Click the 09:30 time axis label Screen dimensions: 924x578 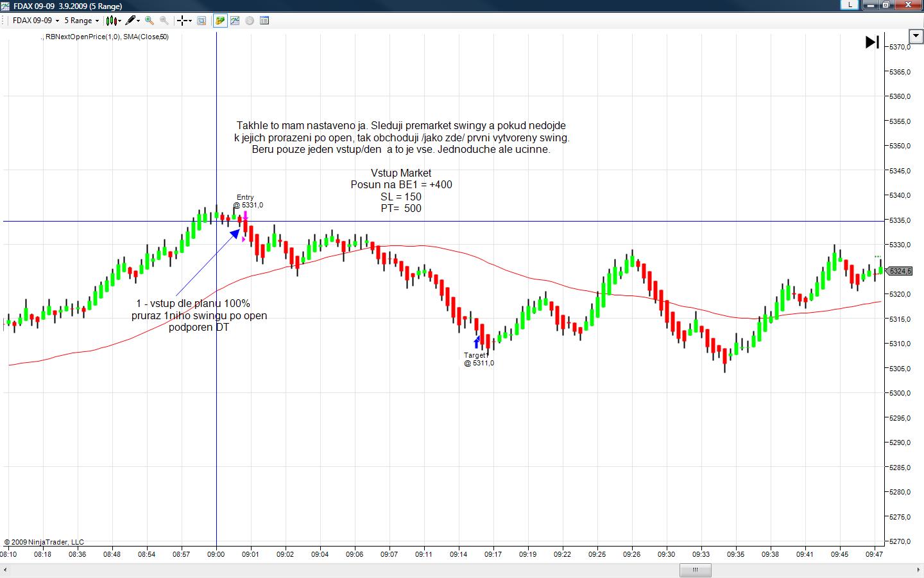click(x=666, y=554)
